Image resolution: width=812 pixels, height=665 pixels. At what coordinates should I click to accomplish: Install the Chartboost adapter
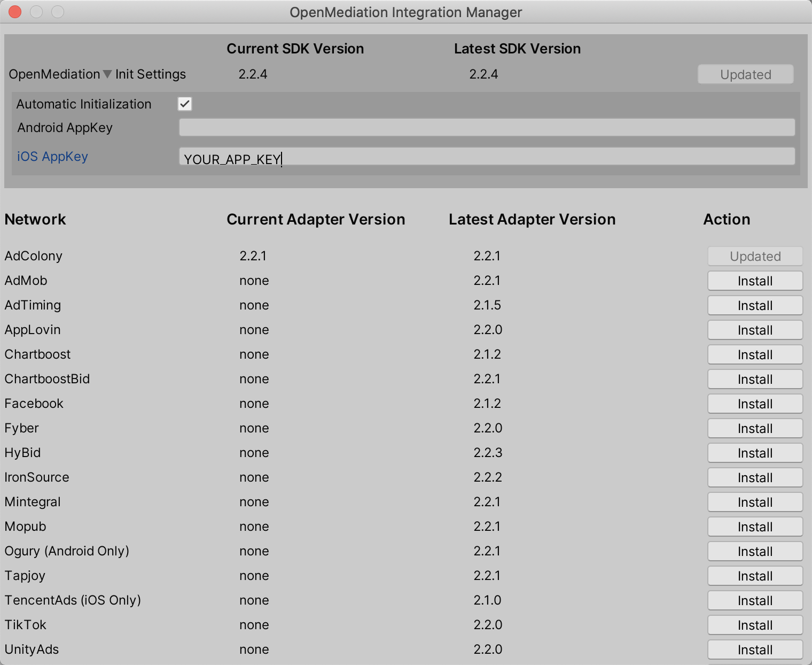(x=755, y=354)
